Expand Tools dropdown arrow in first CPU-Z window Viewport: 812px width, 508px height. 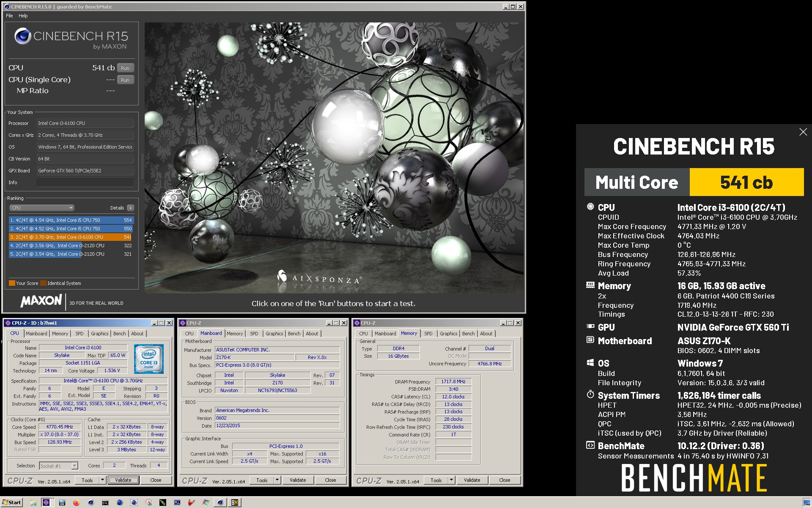pyautogui.click(x=102, y=480)
